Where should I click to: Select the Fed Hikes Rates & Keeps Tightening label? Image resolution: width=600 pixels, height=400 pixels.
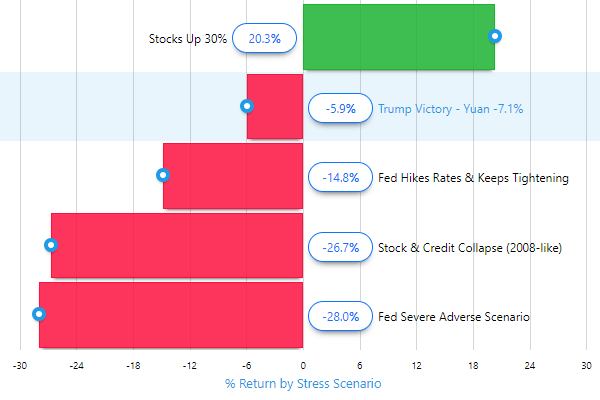click(x=473, y=178)
